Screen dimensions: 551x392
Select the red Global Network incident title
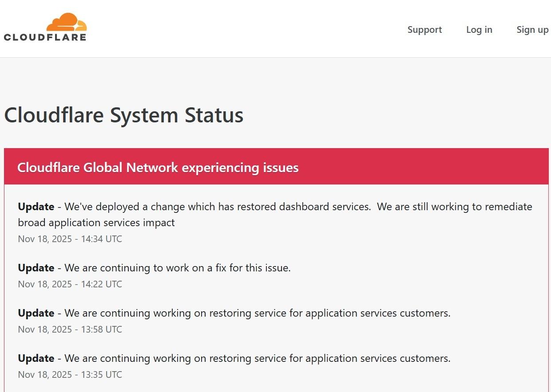pos(158,168)
